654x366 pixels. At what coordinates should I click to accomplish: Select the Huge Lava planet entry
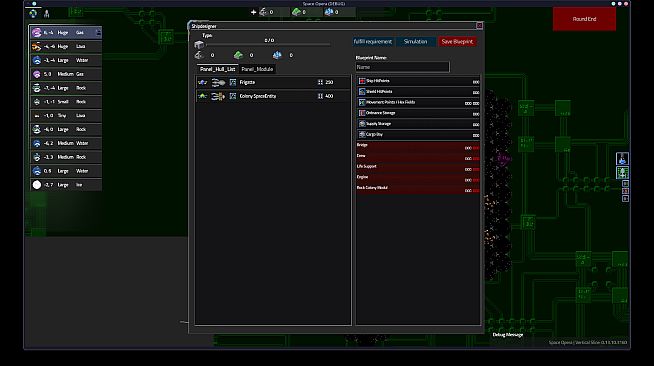pyautogui.click(x=66, y=47)
